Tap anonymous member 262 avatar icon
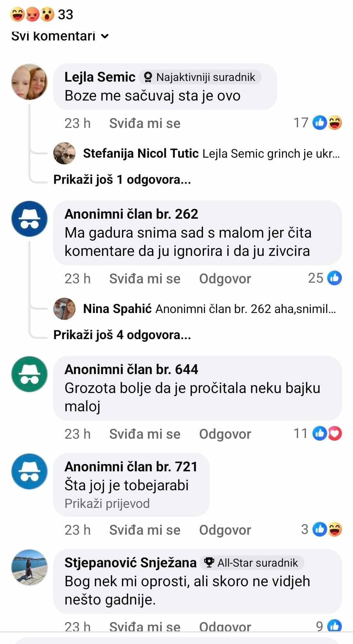 tap(29, 219)
